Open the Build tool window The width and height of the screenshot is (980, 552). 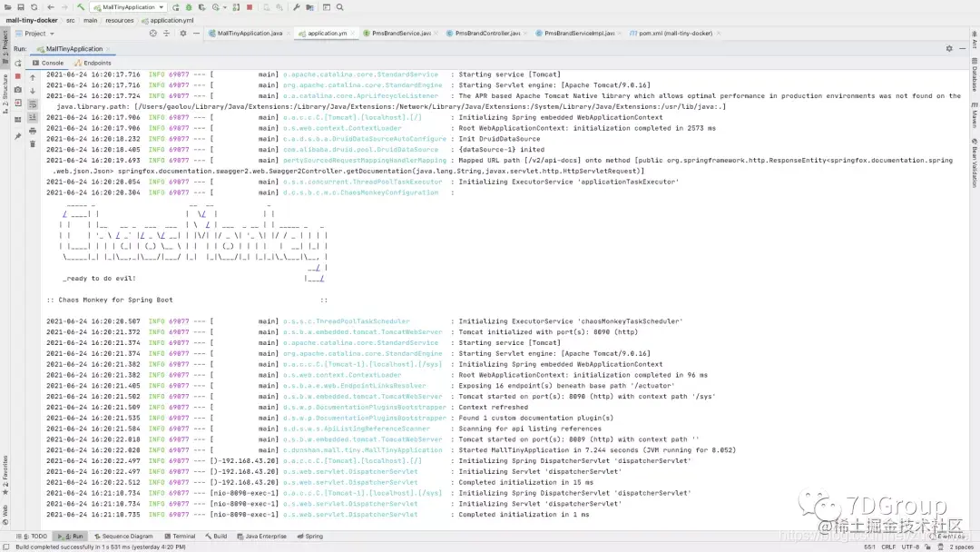[x=216, y=537]
